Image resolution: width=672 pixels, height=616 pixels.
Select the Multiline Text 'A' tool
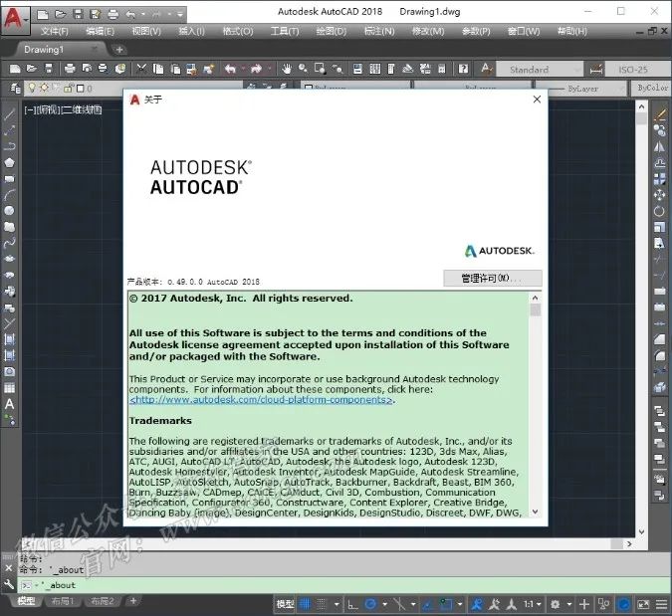point(9,404)
